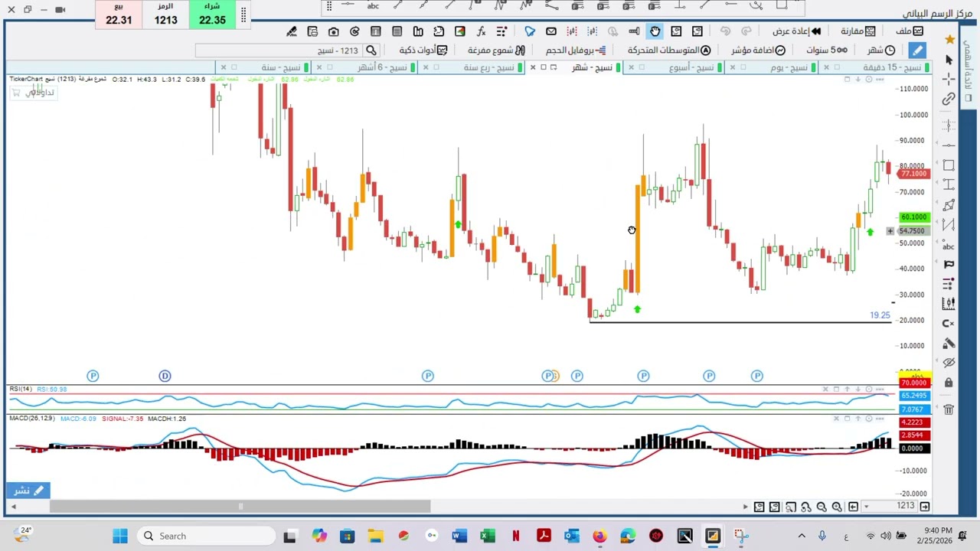This screenshot has height=551, width=980.
Task: Toggle شموع مفرغة (Hollow candles) option
Action: pos(496,50)
